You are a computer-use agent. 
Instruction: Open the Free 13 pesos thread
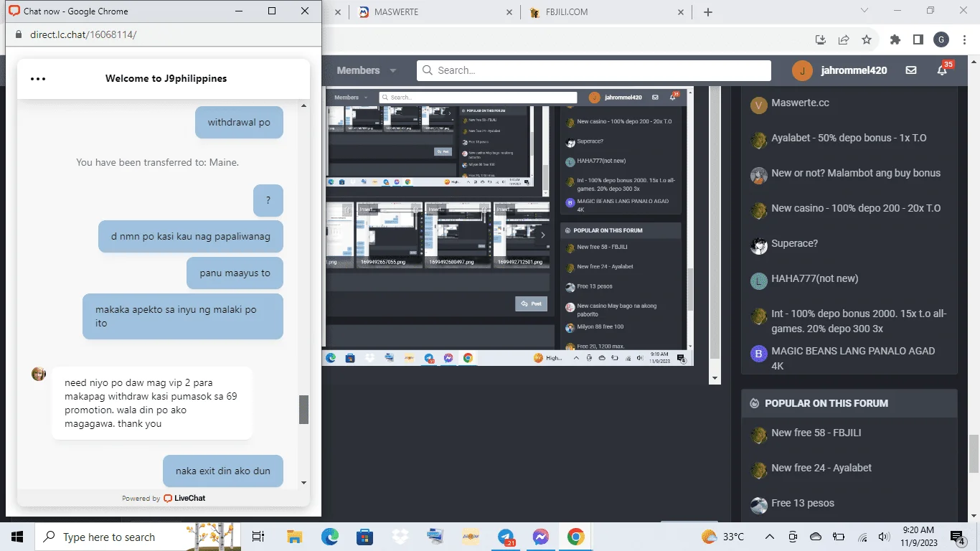[803, 503]
